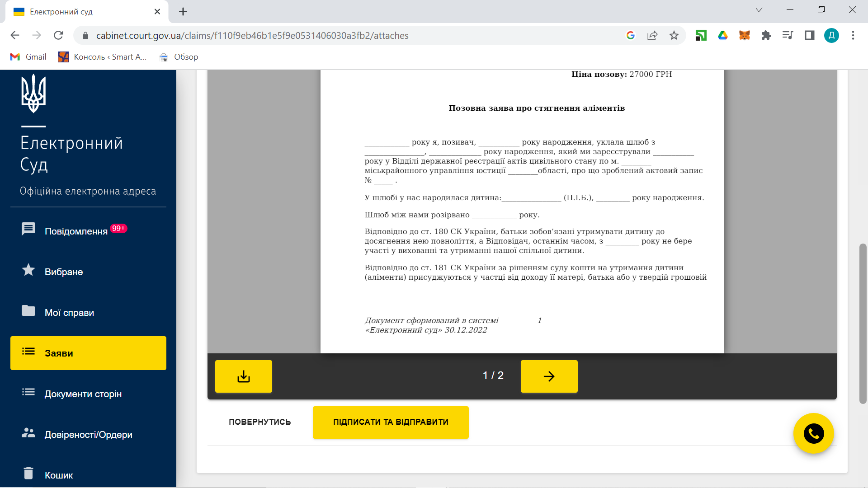Image resolution: width=868 pixels, height=488 pixels.
Task: Open Повідомлення messages in sidebar
Action: pos(75,231)
